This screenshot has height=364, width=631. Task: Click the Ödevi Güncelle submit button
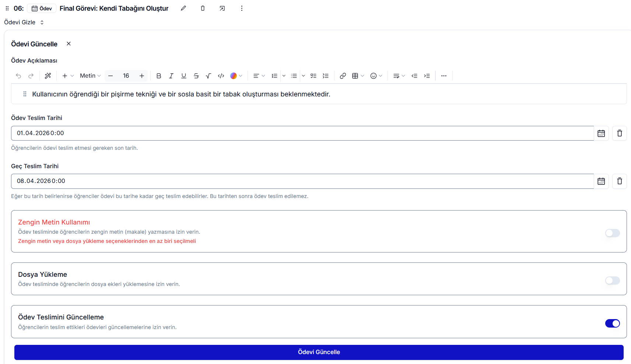tap(319, 352)
